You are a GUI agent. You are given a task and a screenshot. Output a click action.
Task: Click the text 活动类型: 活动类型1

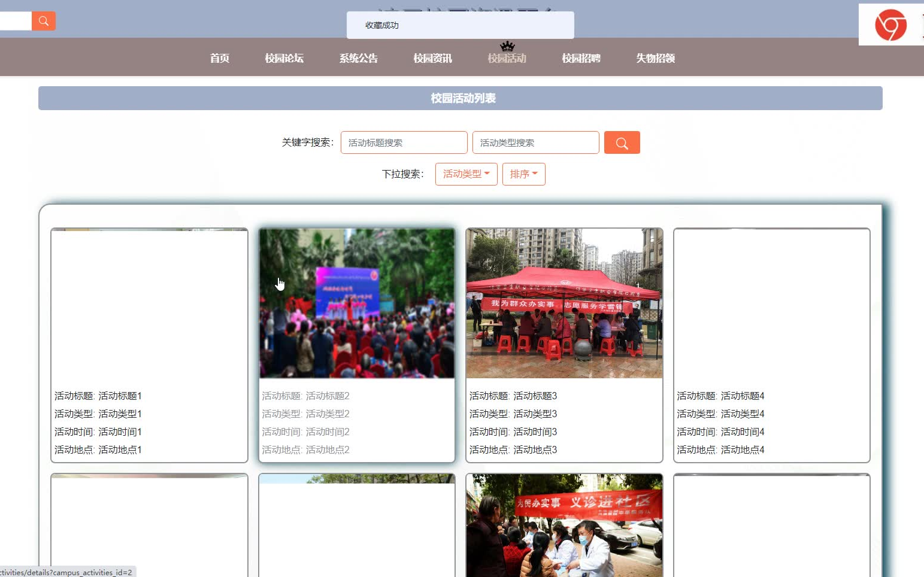(x=98, y=414)
